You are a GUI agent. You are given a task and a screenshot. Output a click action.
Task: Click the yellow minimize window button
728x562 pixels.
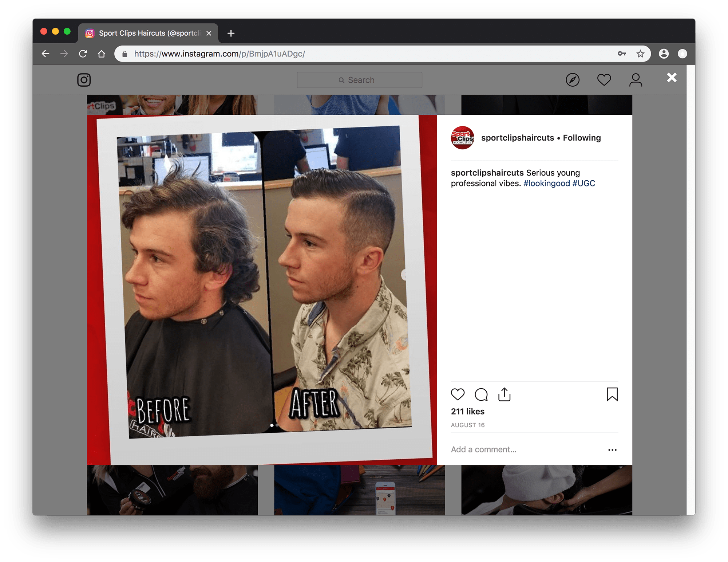(55, 31)
